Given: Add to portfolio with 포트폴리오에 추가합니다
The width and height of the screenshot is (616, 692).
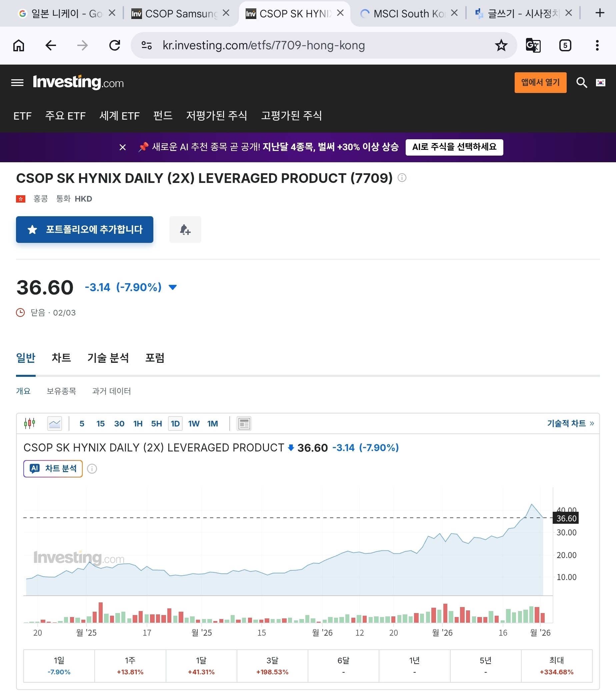Looking at the screenshot, I should pyautogui.click(x=85, y=230).
